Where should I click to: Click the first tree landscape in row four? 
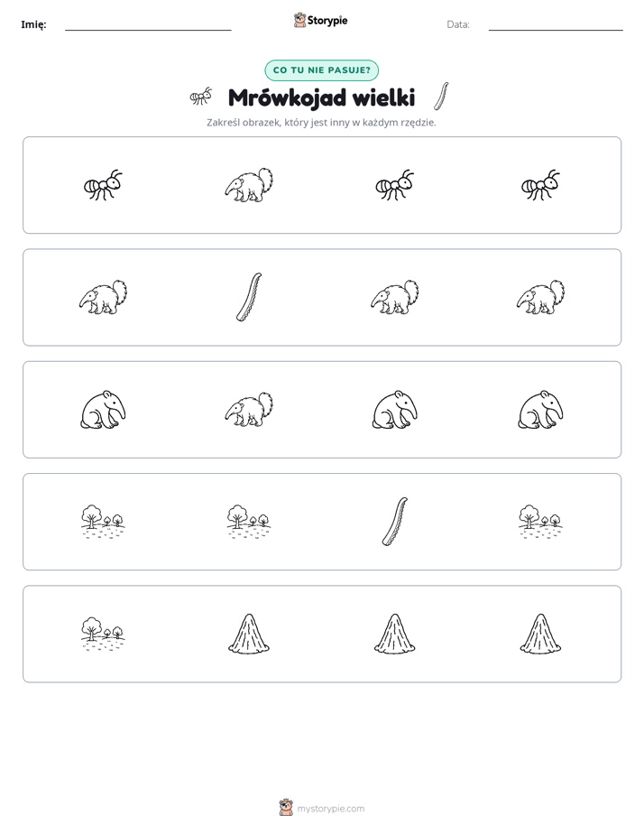point(103,522)
